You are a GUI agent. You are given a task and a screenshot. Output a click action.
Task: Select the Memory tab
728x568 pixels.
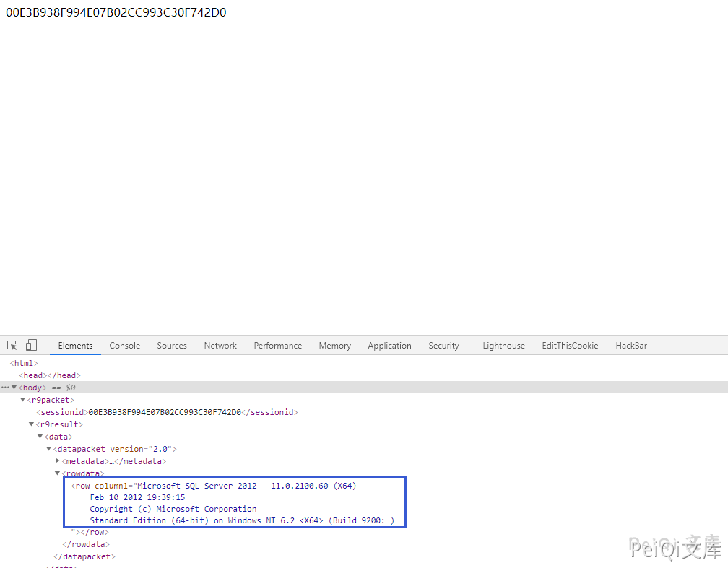tap(334, 346)
